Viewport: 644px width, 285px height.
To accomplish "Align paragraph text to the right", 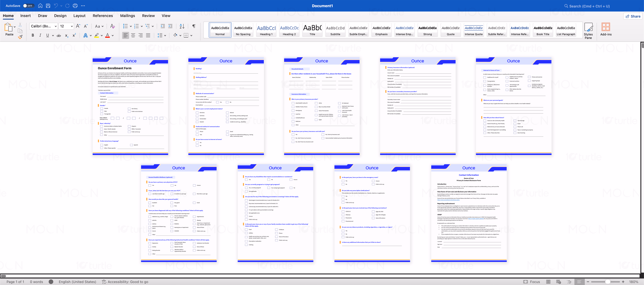I will pos(140,35).
